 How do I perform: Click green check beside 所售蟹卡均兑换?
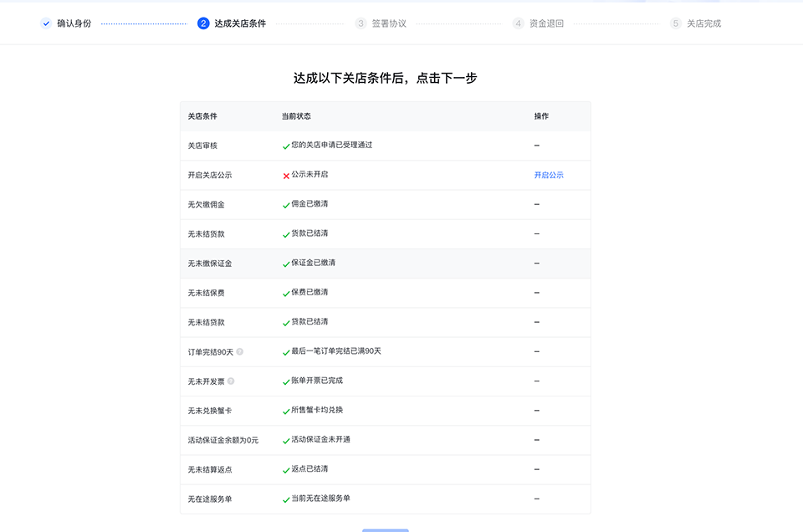[x=286, y=411]
